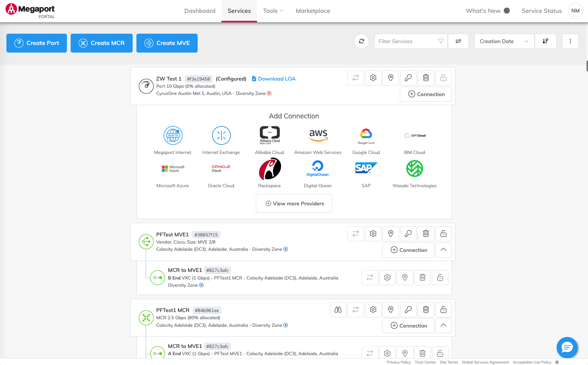The height and width of the screenshot is (365, 588).
Task: Toggle lock on PFTest MVE1 service
Action: coord(444,234)
